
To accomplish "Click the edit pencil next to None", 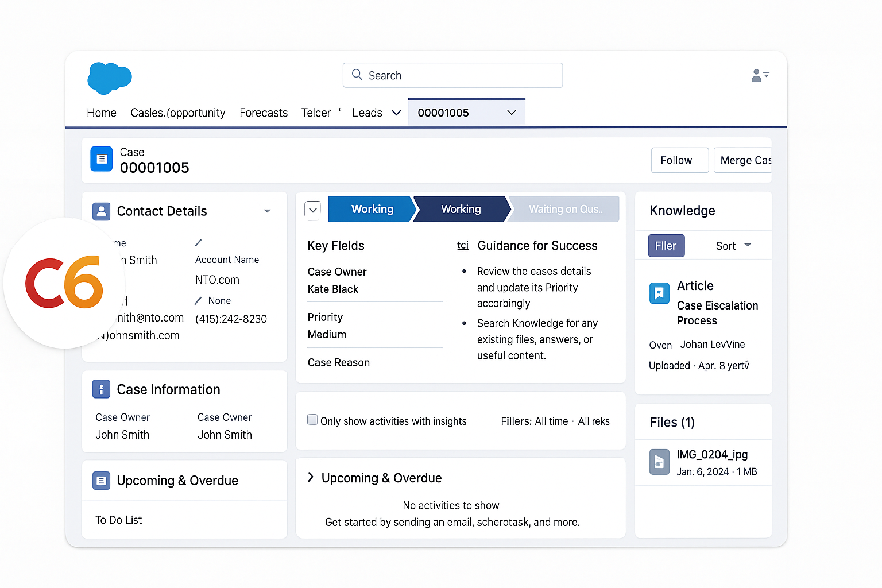I will [x=198, y=301].
